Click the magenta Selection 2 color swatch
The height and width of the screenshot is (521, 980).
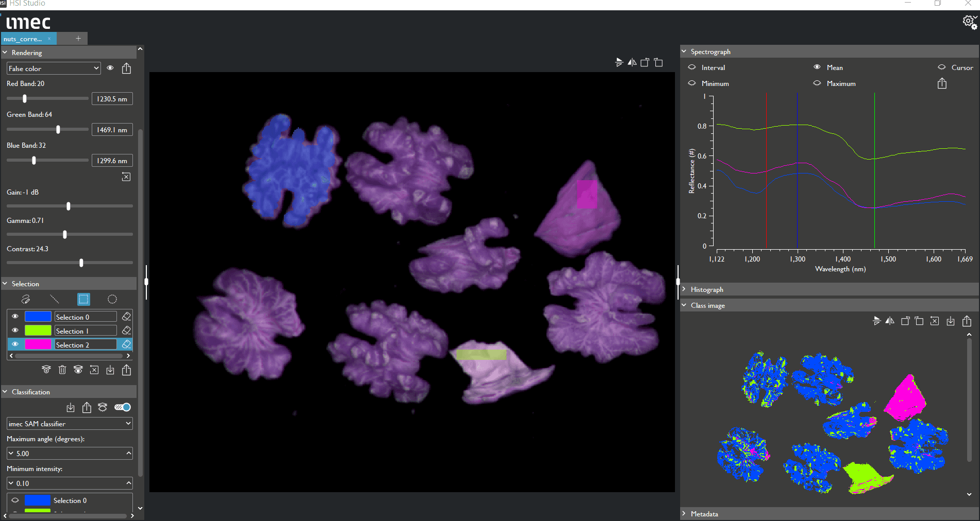38,344
